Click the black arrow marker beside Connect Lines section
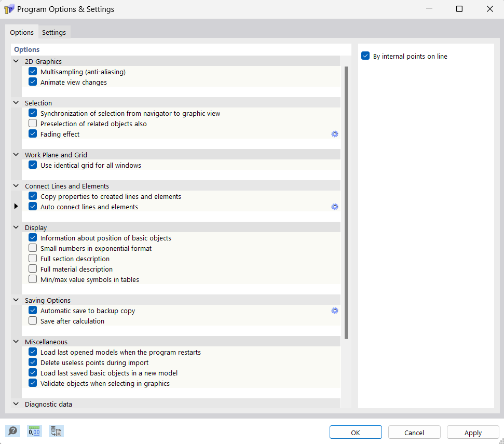This screenshot has width=504, height=444. [x=16, y=206]
